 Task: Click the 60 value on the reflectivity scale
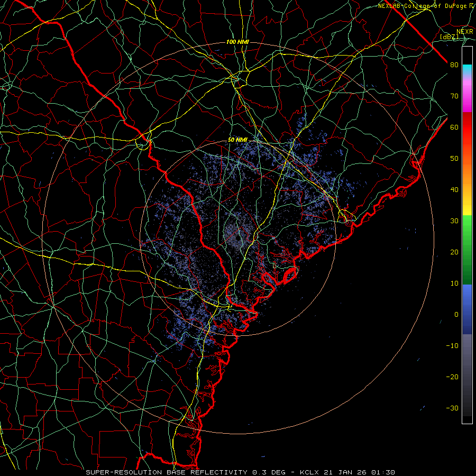tap(454, 127)
